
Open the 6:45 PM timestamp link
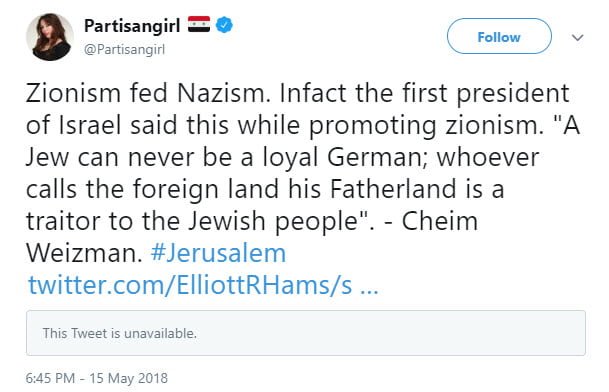[x=50, y=378]
